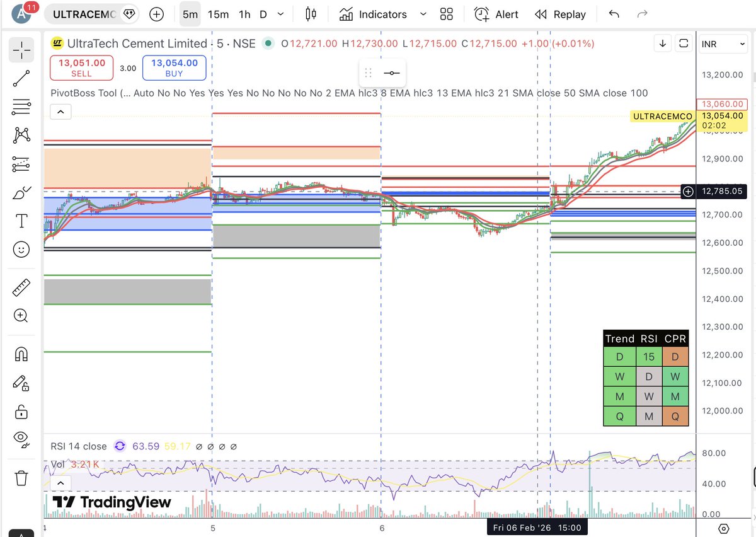Click the 13,054.00 BUY button
This screenshot has height=537, width=756.
[175, 68]
